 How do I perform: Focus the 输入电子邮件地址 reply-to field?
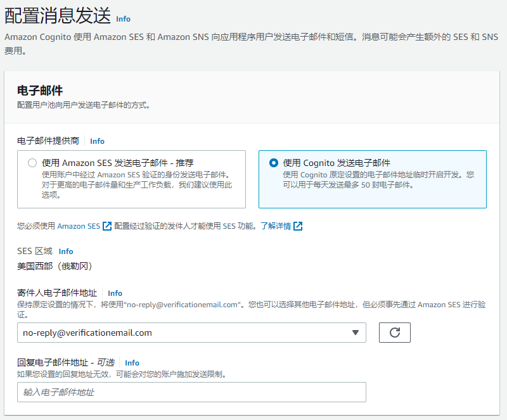tap(191, 392)
